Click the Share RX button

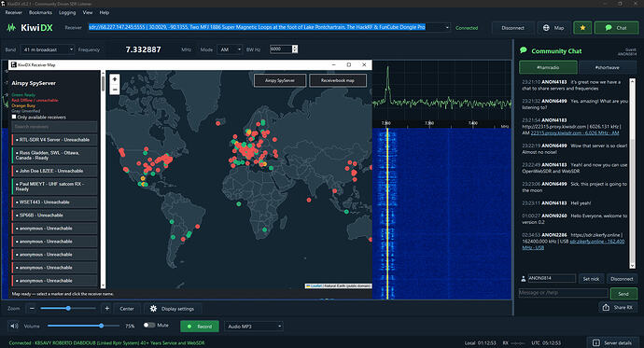point(618,307)
